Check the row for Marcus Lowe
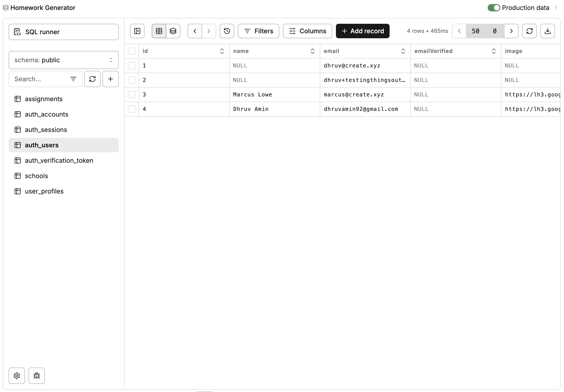 132,95
